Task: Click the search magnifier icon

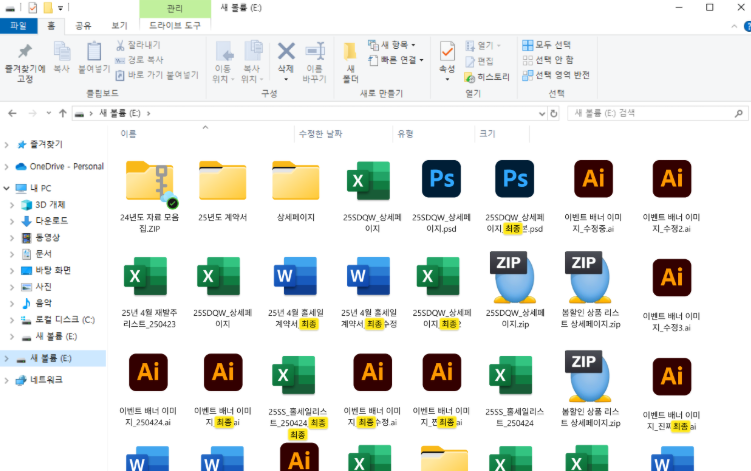Action: (739, 114)
